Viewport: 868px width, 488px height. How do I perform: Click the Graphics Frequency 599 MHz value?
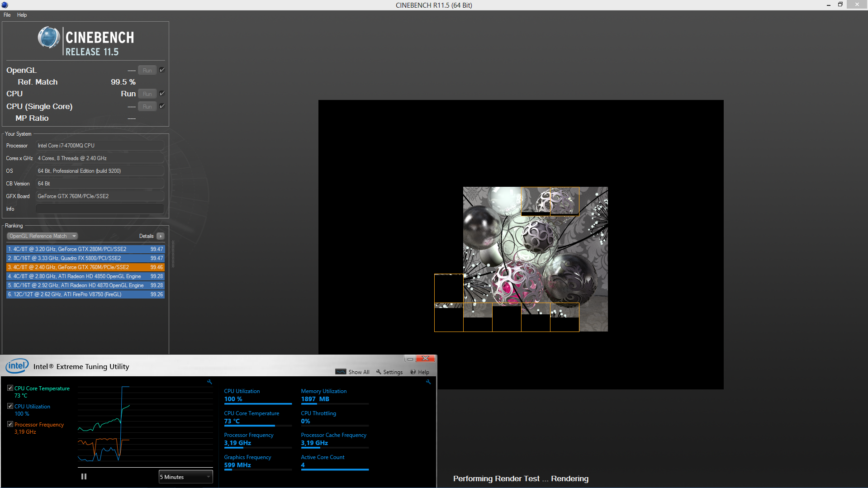click(237, 465)
